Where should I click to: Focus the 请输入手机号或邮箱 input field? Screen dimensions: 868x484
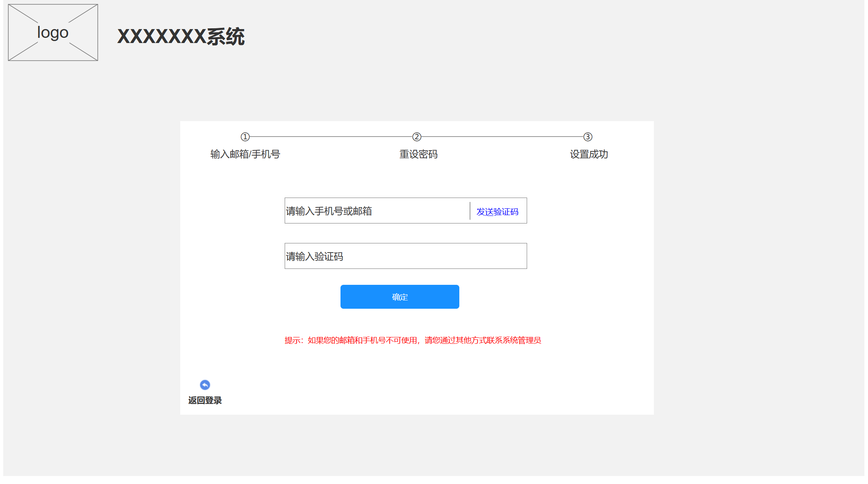329,211
